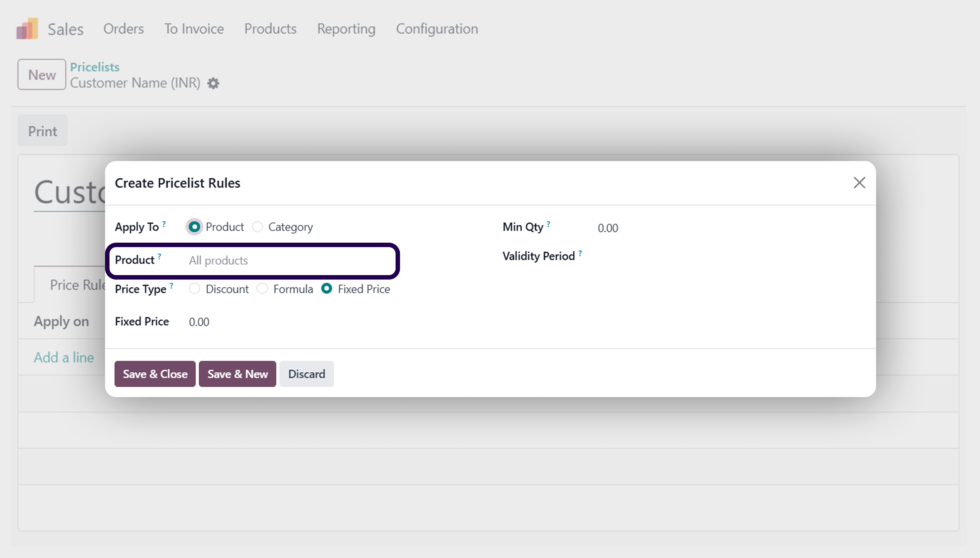
Task: Choose the Fixed Price type
Action: click(x=326, y=289)
